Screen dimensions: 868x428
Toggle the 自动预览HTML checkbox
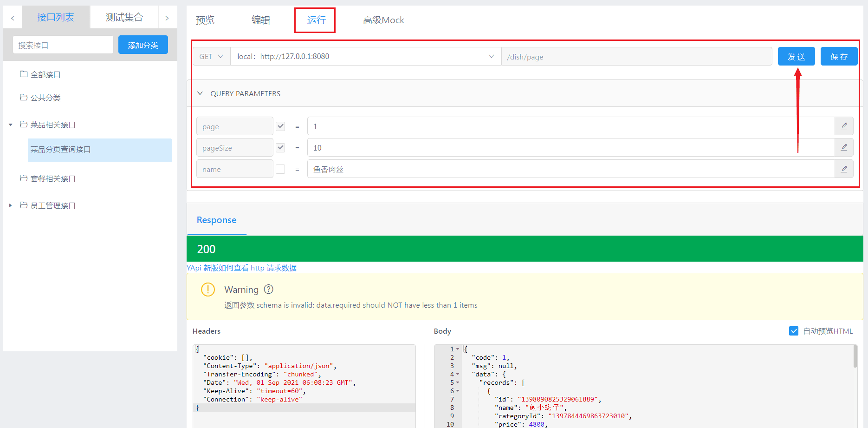pyautogui.click(x=794, y=331)
